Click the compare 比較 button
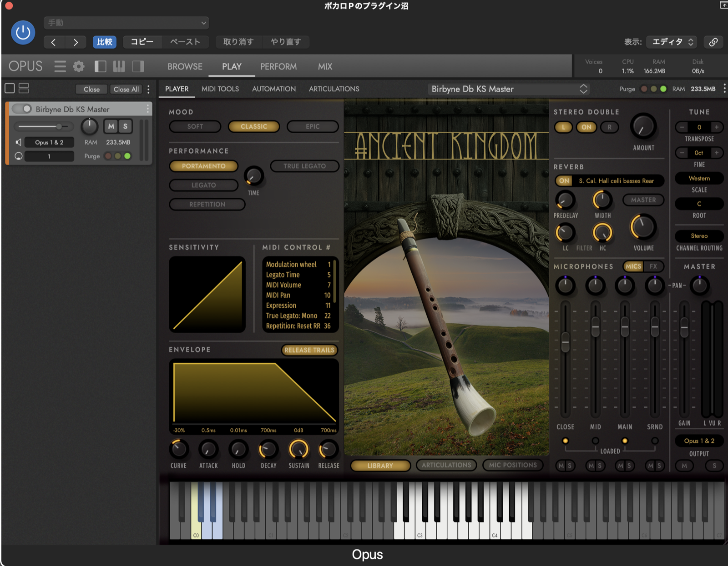The image size is (728, 566). click(x=105, y=42)
